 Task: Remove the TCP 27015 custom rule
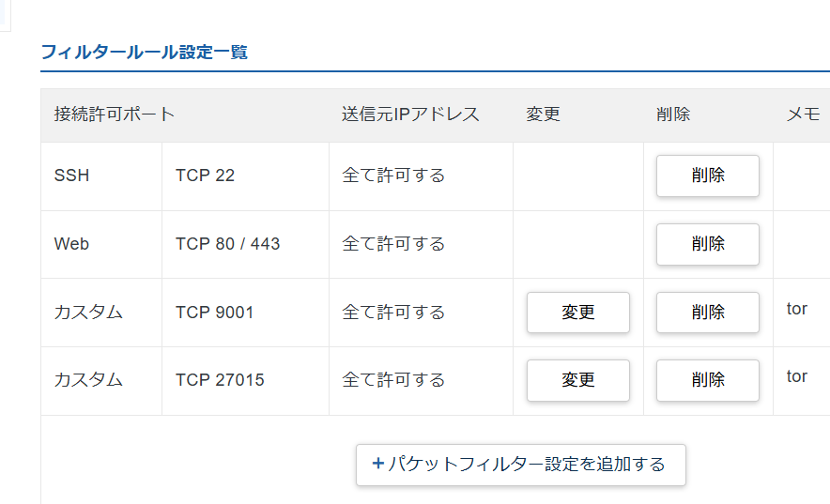[707, 380]
